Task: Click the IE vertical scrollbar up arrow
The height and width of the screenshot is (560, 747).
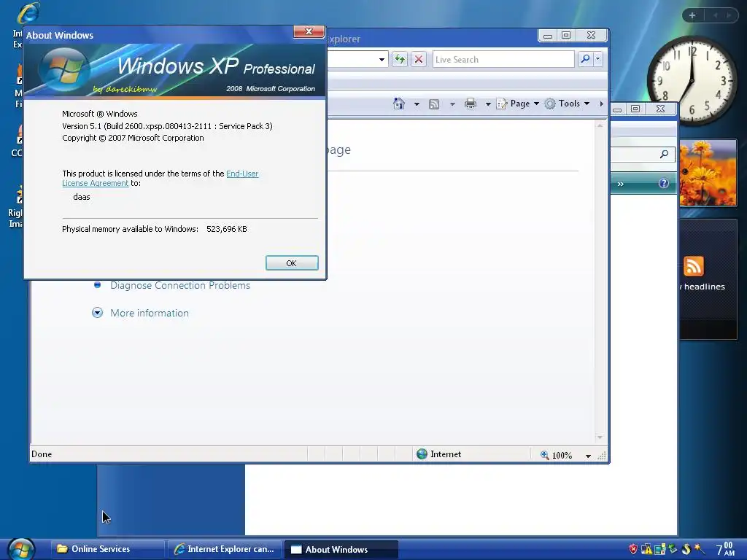Action: (x=600, y=125)
